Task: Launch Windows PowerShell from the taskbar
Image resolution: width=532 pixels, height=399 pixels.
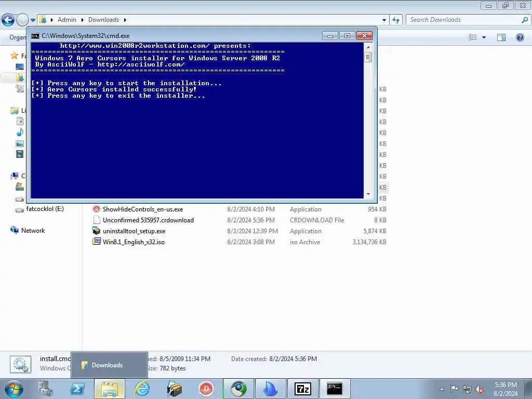Action: click(77, 389)
